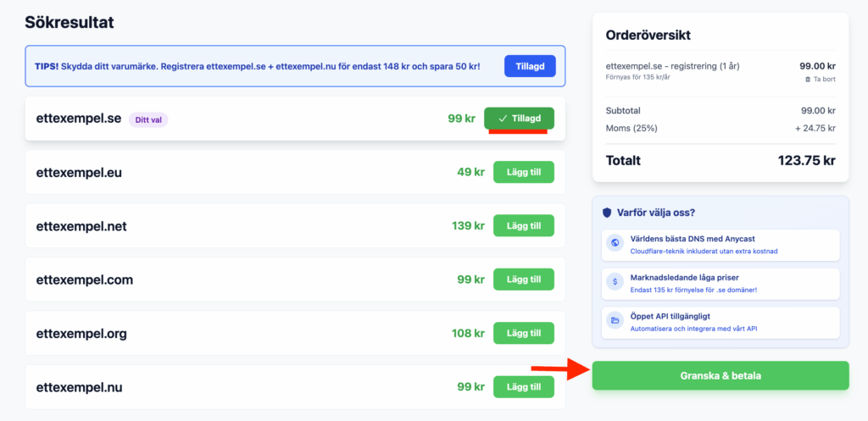Add ettexempel.net with Lägg till
This screenshot has height=421, width=868.
(523, 226)
